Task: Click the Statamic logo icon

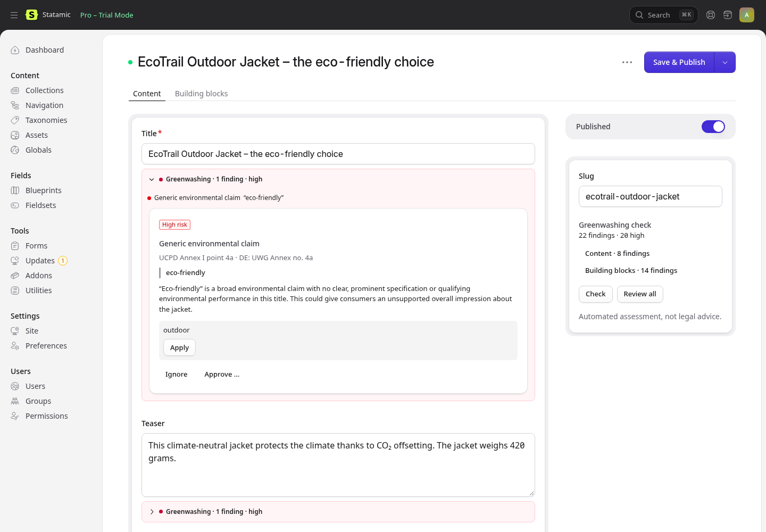Action: point(32,15)
